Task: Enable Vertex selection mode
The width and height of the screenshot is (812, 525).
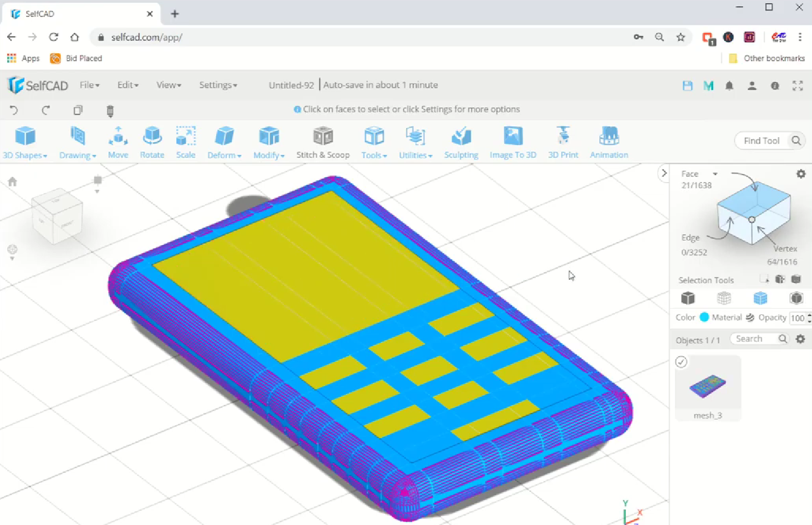Action: point(785,249)
